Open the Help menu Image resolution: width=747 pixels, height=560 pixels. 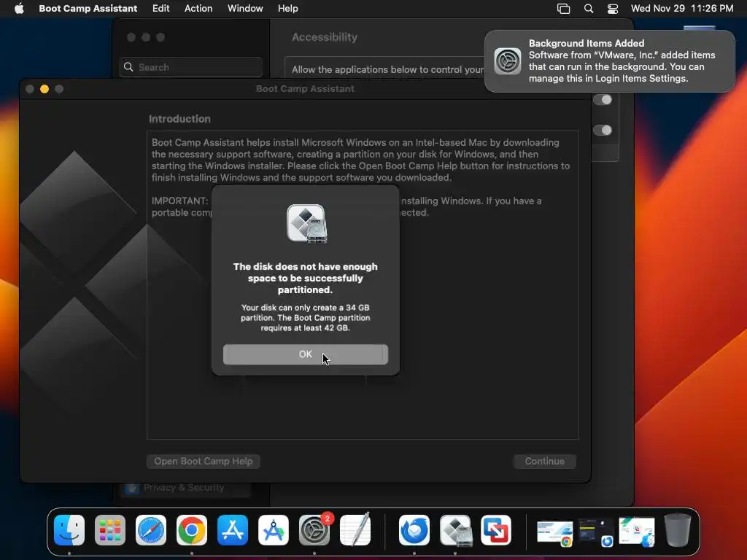click(x=287, y=9)
